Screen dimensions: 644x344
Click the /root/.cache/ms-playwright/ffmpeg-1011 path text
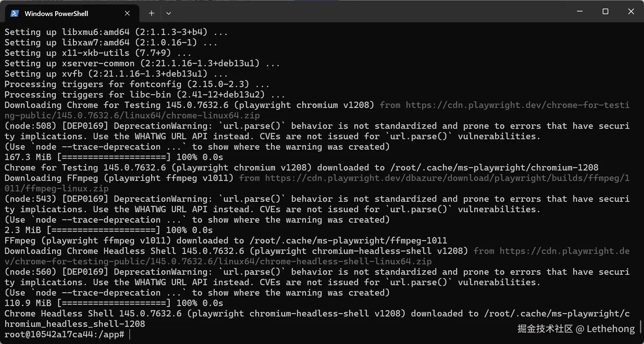click(348, 241)
